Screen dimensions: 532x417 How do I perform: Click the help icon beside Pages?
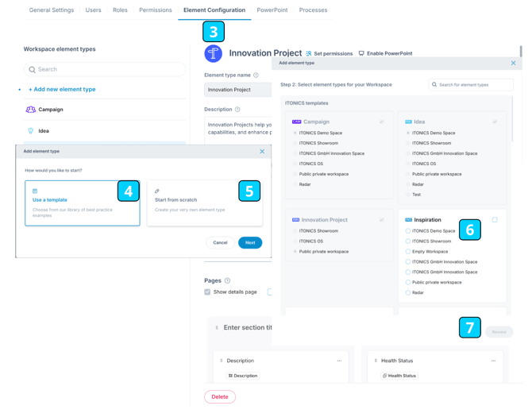coord(227,280)
